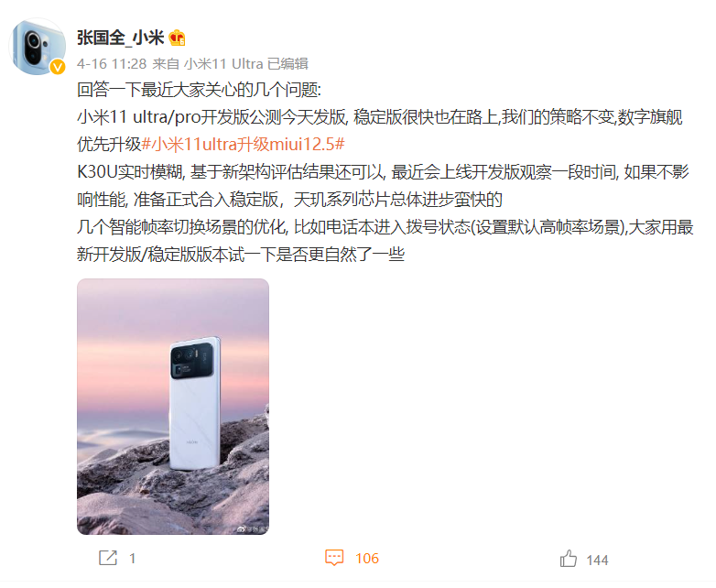Open the post timestamp 4-16 11:28

112,63
